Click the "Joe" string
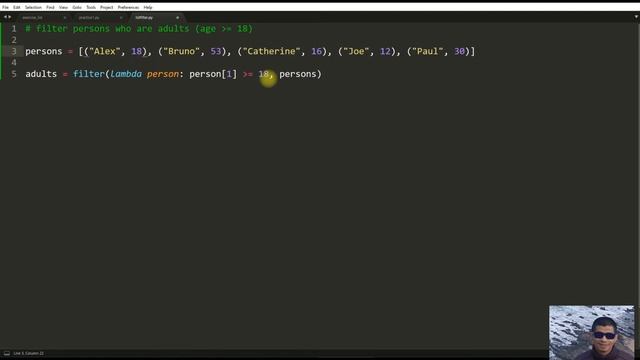This screenshot has width=640, height=360. click(356, 51)
